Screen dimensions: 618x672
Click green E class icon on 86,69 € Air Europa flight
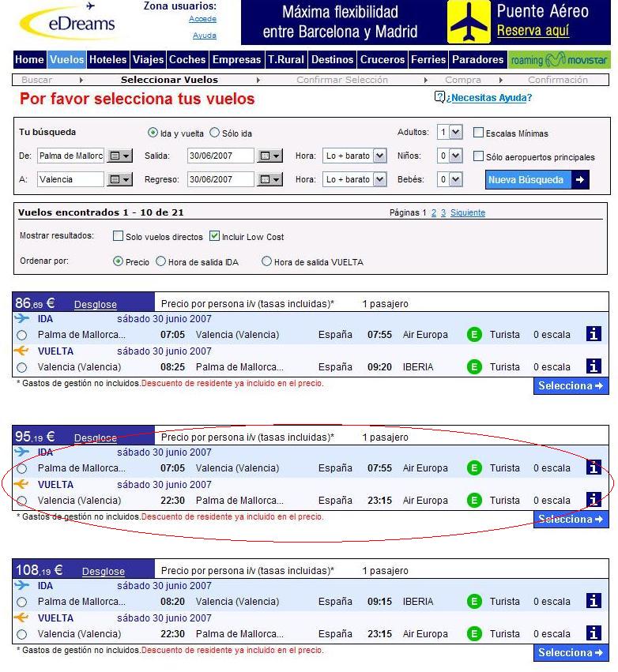[x=474, y=334]
